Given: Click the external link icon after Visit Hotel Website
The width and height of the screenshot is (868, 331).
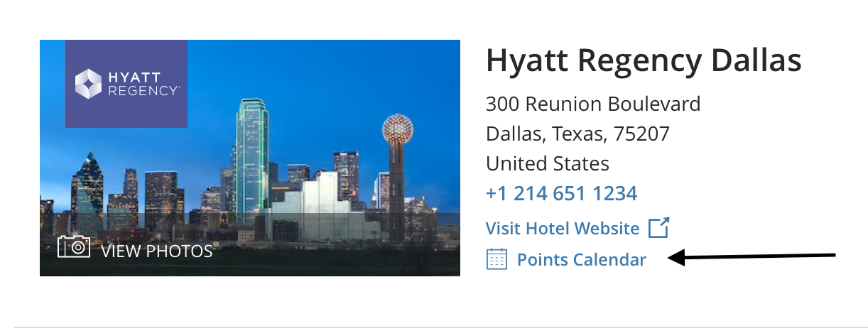Looking at the screenshot, I should (x=659, y=228).
